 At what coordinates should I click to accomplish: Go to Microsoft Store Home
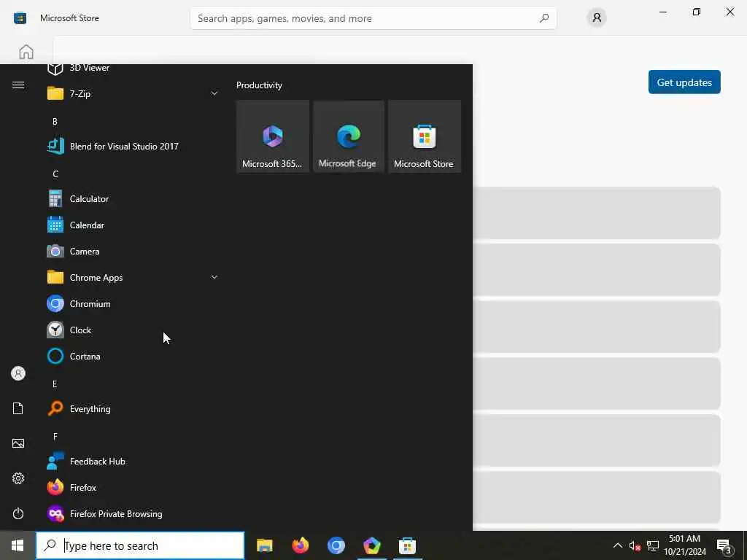click(26, 52)
